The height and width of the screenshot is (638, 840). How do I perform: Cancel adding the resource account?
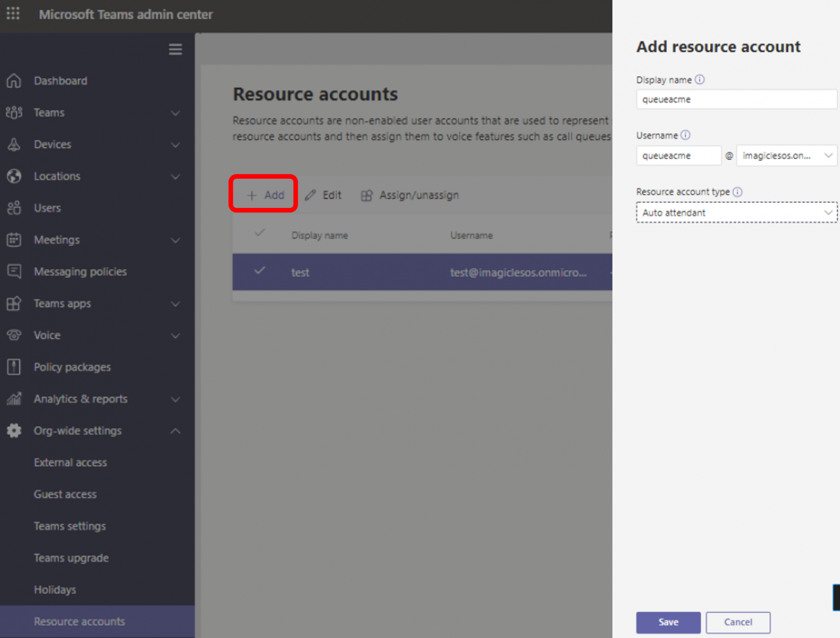737,622
